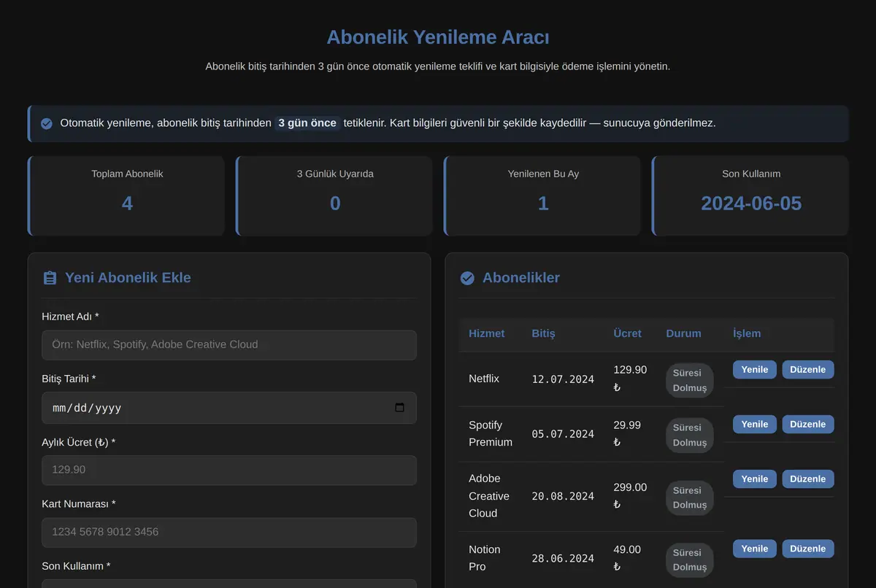Click the Hizmet column header
This screenshot has width=876, height=588.
pos(486,333)
